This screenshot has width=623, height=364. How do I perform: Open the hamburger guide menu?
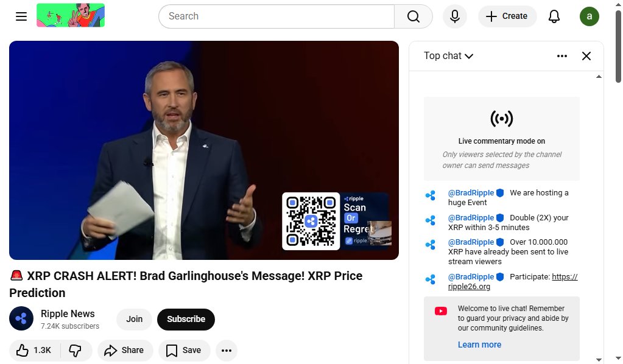pos(21,16)
